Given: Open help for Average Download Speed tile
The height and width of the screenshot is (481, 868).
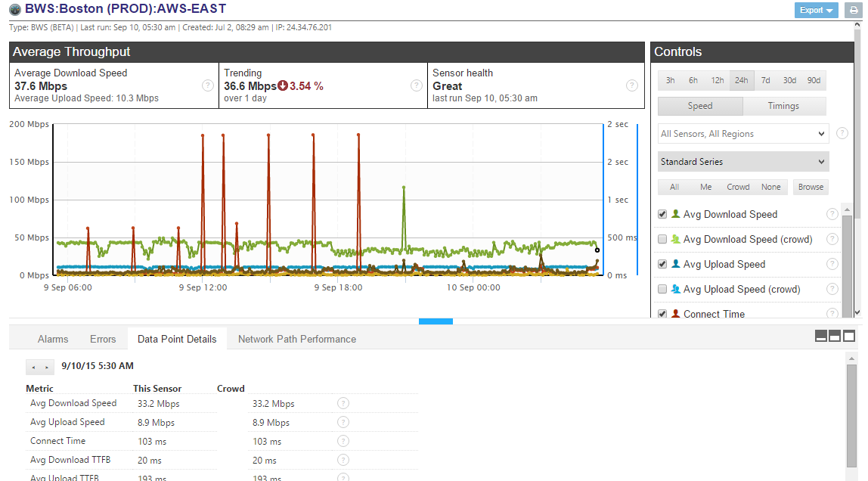Looking at the screenshot, I should coord(208,85).
